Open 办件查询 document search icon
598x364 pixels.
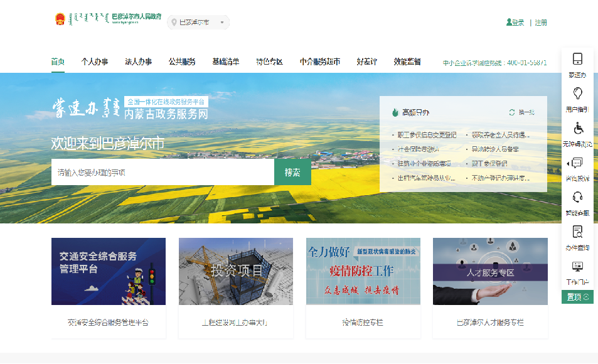point(577,232)
